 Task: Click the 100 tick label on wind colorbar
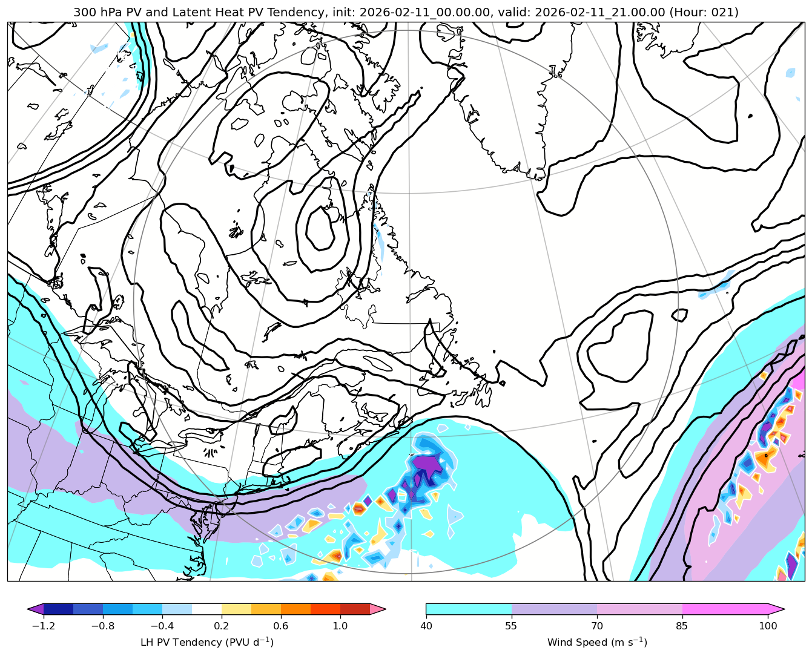[x=768, y=626]
